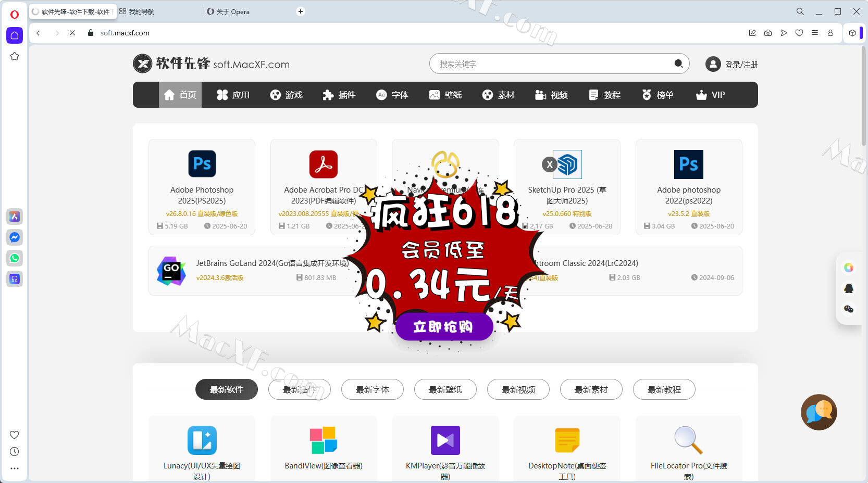Open the extensions cube icon
The image size is (868, 483).
pos(852,33)
